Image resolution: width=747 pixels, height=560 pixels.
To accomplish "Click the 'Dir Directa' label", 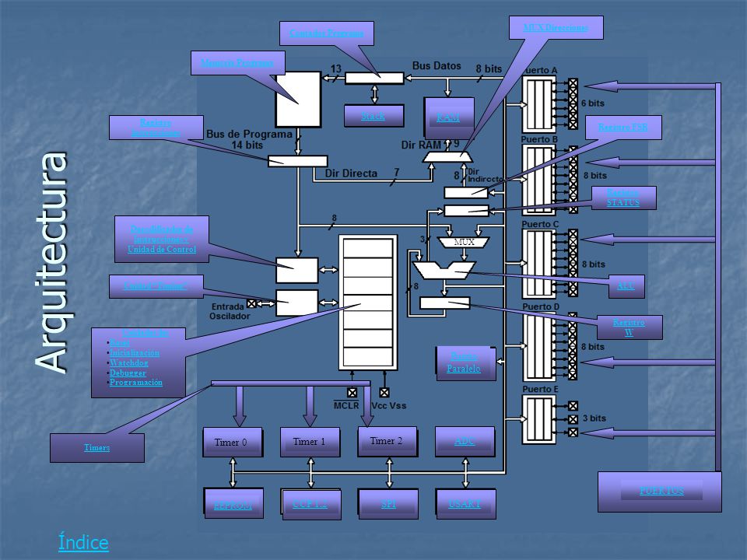I will pos(351,173).
